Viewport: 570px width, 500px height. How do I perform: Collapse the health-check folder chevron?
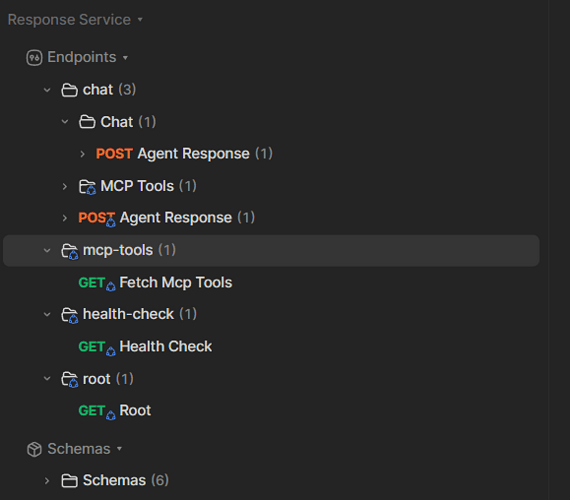[x=47, y=315]
